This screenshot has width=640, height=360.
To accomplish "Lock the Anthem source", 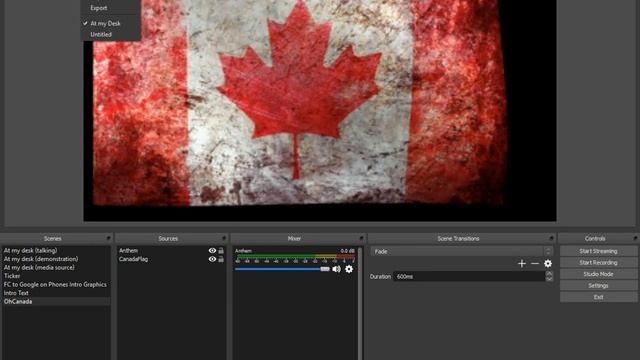I will 221,251.
